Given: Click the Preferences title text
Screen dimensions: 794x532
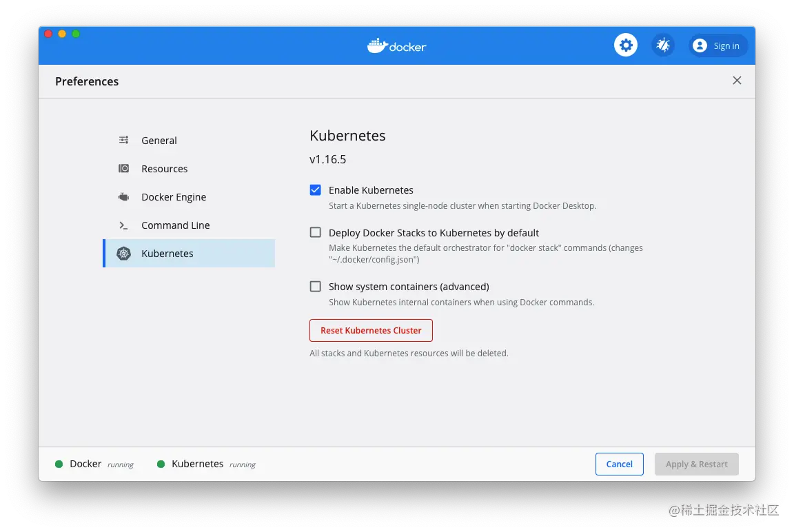Looking at the screenshot, I should [x=87, y=81].
